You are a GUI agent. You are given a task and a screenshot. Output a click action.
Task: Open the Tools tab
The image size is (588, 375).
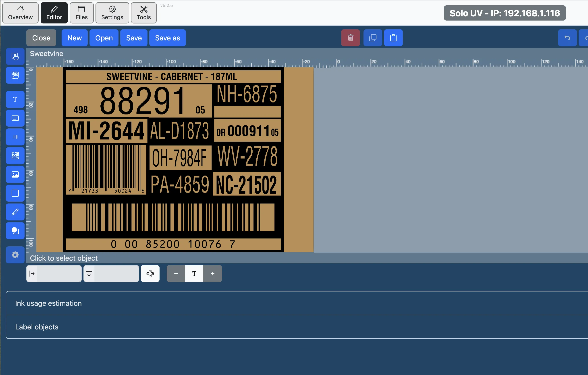[144, 13]
